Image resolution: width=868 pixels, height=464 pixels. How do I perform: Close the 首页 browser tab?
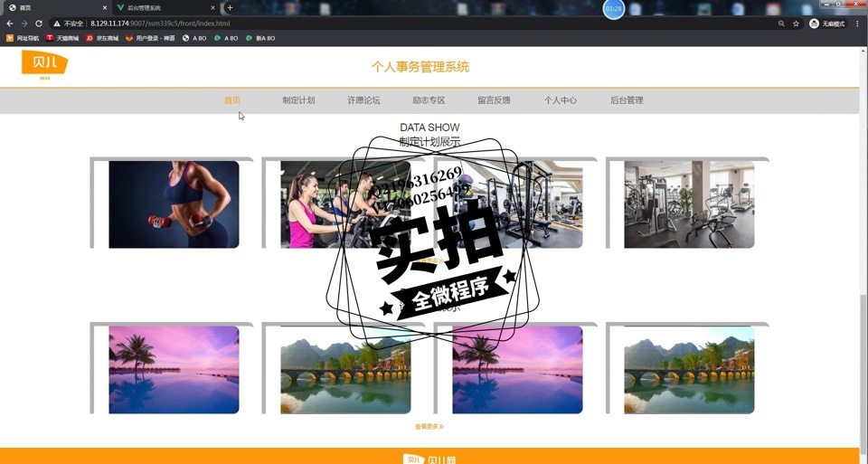tap(105, 7)
